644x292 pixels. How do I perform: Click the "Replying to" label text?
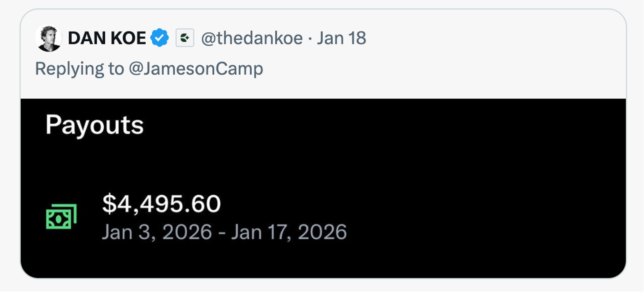coord(80,69)
